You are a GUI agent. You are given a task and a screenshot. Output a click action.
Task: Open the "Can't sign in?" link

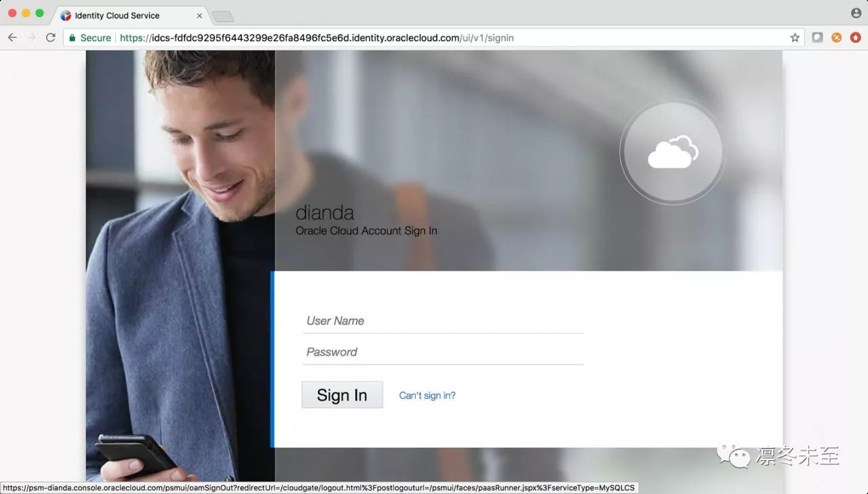[427, 396]
